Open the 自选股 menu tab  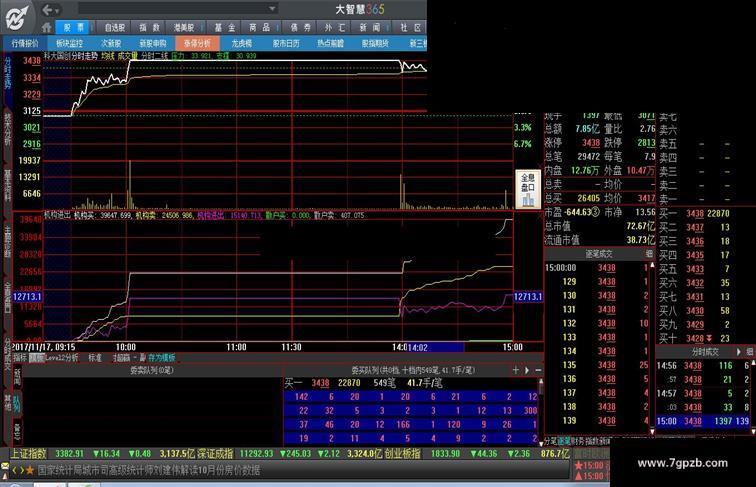114,27
